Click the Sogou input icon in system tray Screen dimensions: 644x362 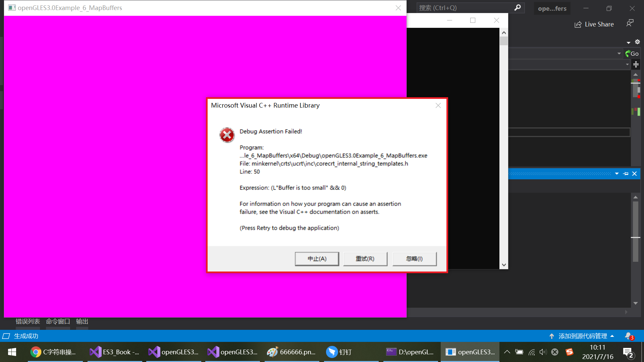tap(570, 352)
